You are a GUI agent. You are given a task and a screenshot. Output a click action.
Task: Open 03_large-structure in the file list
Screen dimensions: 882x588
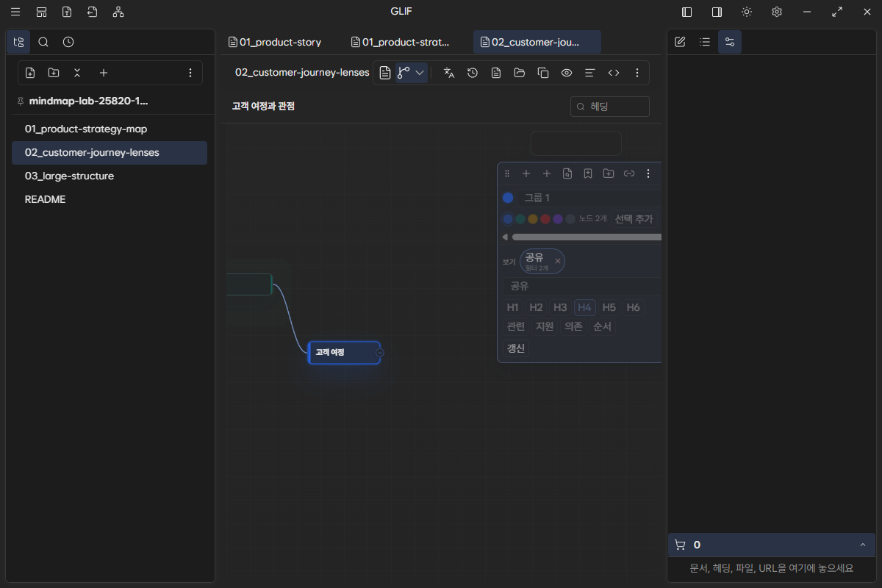[x=110, y=176]
